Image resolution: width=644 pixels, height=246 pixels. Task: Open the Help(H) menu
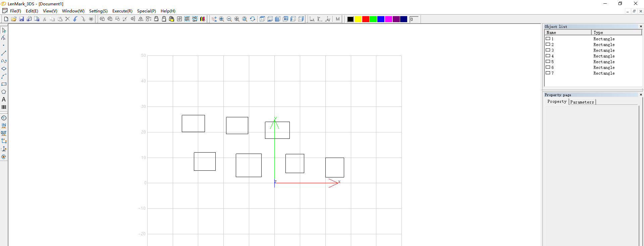(x=168, y=11)
